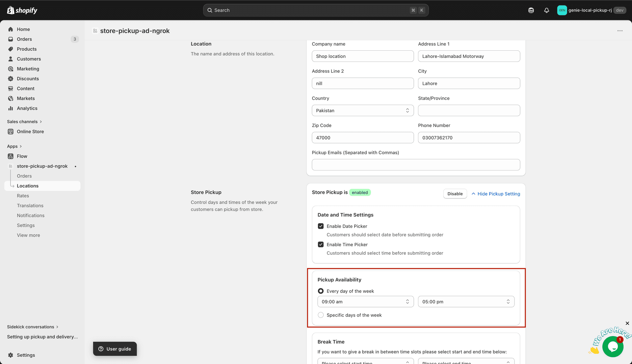Uncheck Enable Time Picker
The width and height of the screenshot is (632, 364).
coord(321,244)
